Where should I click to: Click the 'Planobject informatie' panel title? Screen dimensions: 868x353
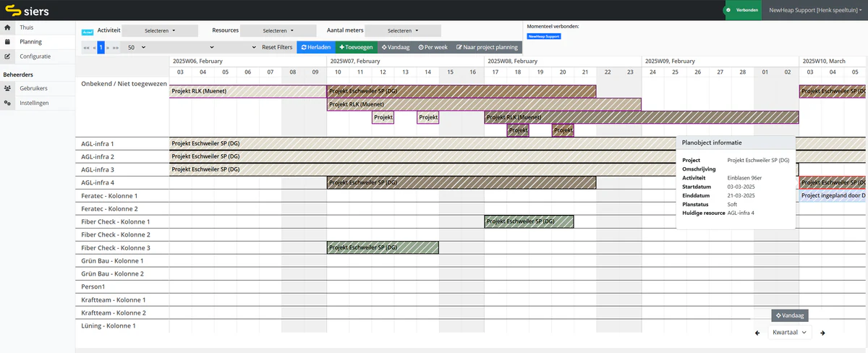pos(711,143)
